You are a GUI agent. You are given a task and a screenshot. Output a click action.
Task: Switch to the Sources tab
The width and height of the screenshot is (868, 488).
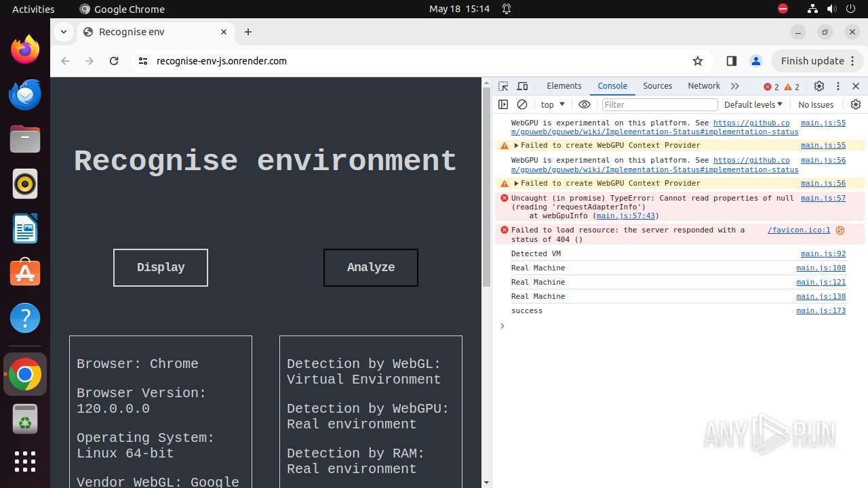(657, 86)
